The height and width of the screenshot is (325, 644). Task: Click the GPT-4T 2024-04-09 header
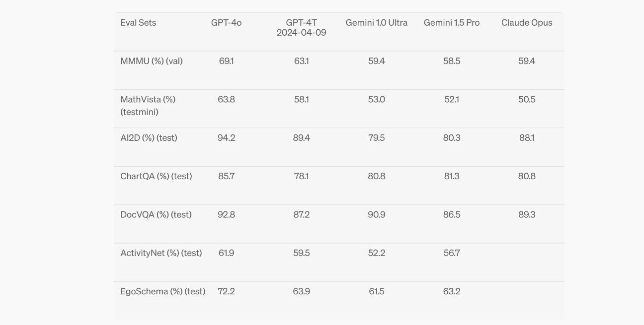(x=302, y=28)
